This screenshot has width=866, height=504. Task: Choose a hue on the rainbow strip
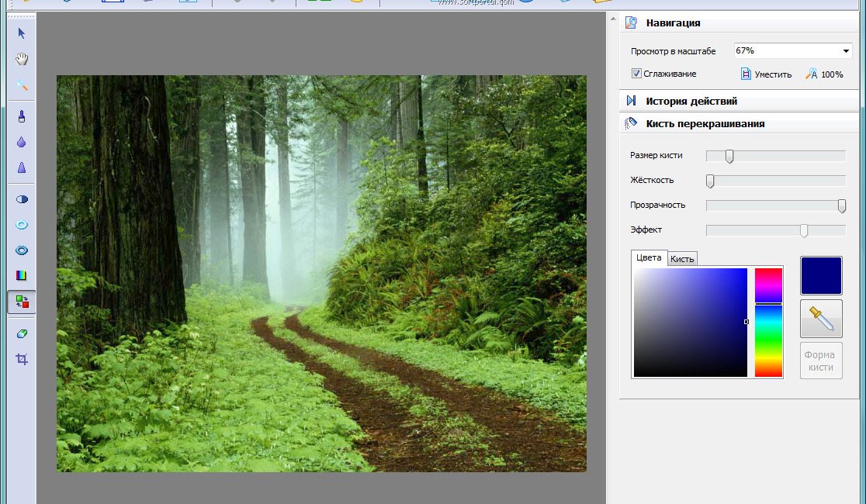(x=768, y=323)
